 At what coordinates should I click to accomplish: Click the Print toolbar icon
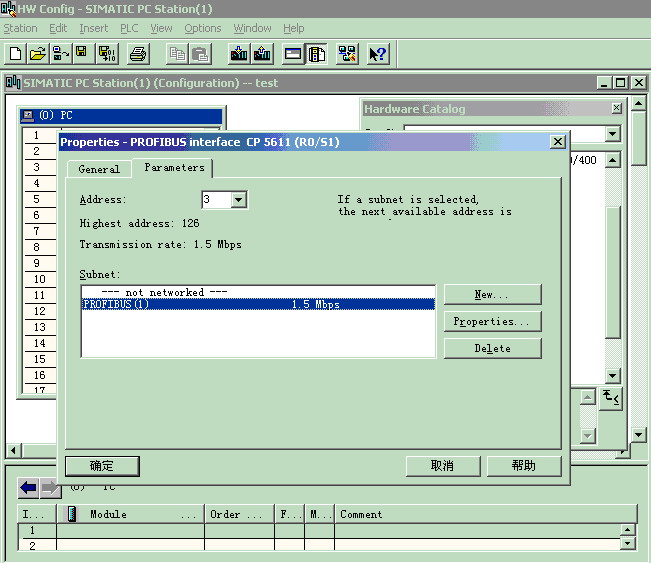point(138,53)
